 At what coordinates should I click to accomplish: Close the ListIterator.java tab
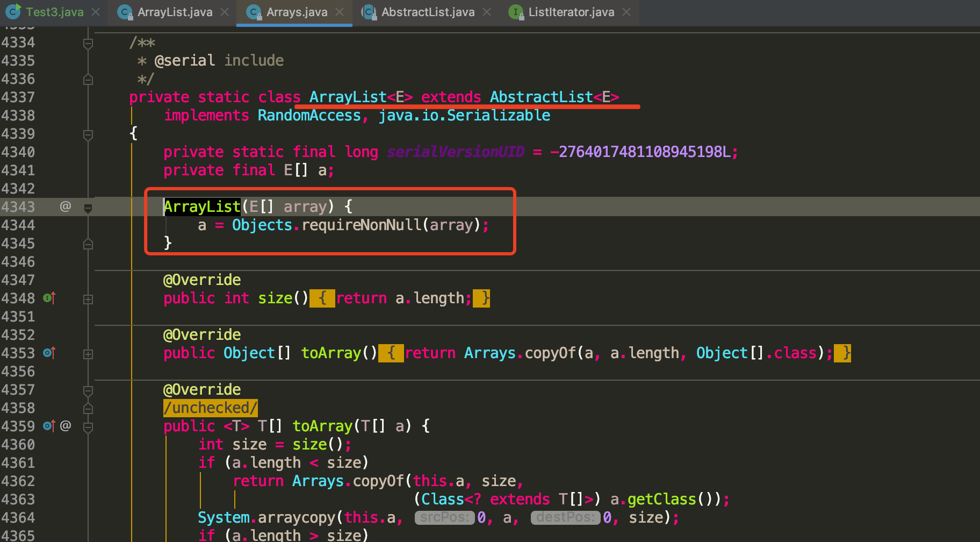pyautogui.click(x=626, y=12)
